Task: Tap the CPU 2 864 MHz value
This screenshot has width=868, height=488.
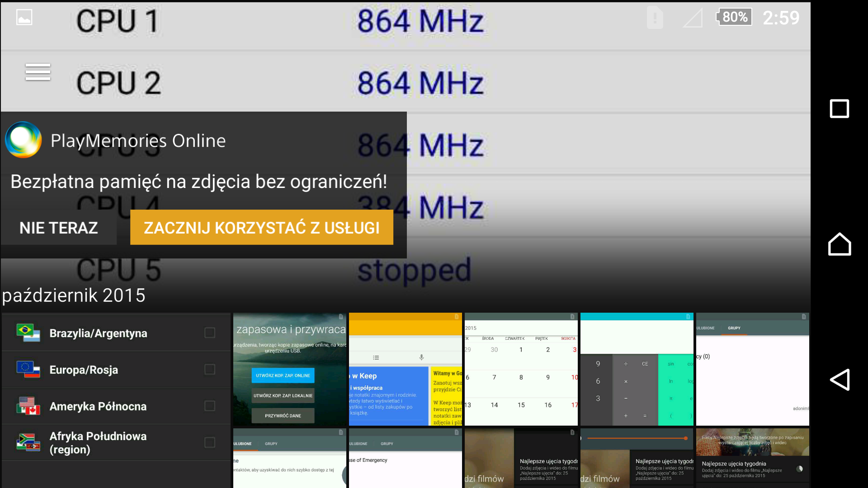Action: pyautogui.click(x=420, y=83)
